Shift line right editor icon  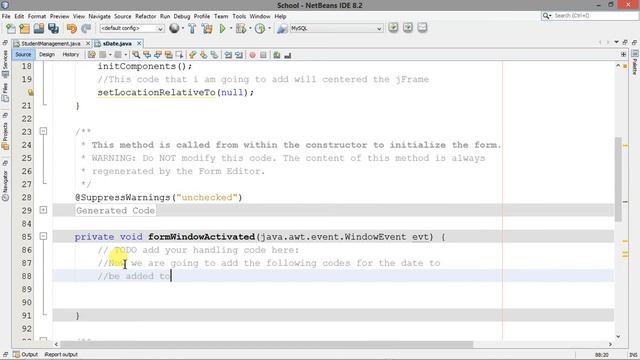tap(239, 55)
